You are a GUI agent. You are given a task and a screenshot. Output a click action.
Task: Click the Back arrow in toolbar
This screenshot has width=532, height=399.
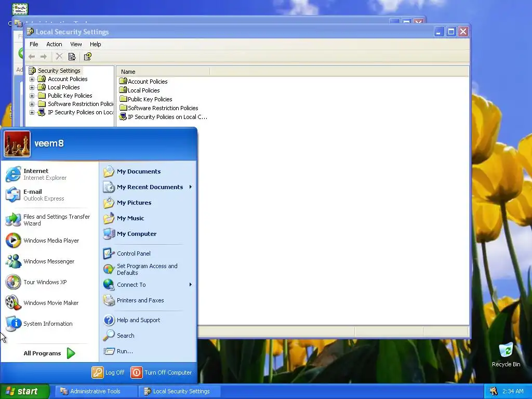[32, 57]
